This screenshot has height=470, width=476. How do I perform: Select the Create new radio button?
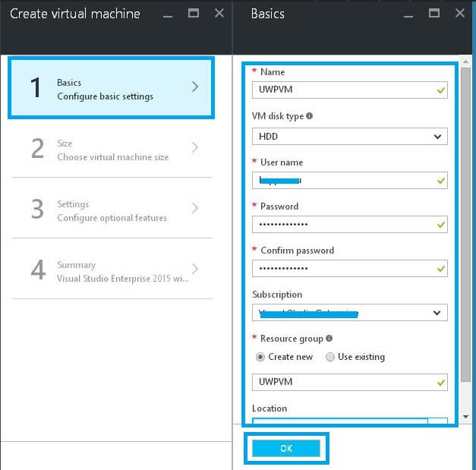260,357
